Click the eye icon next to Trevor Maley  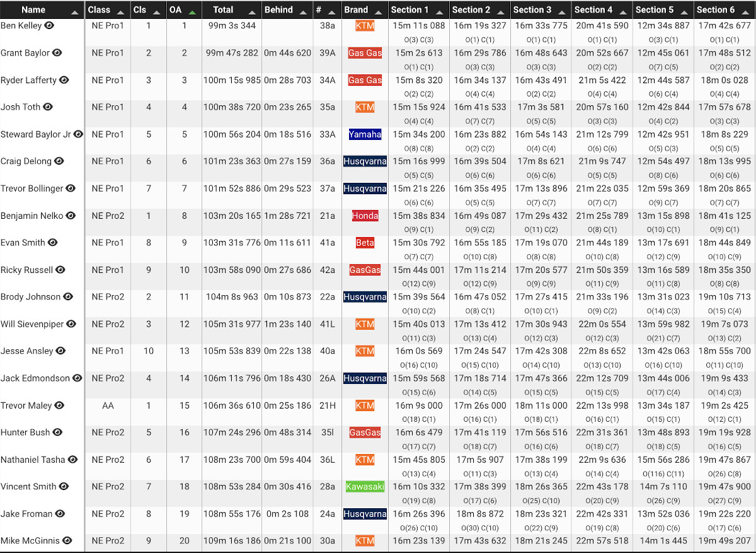(59, 405)
